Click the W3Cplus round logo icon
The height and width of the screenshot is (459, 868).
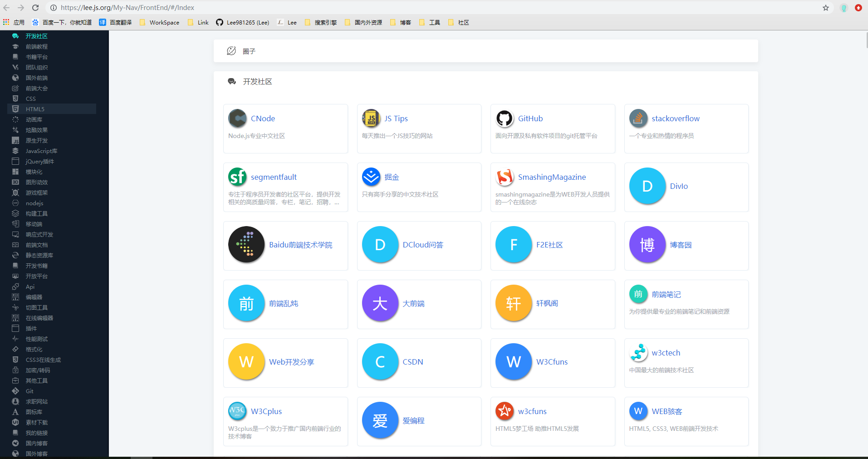tap(237, 411)
